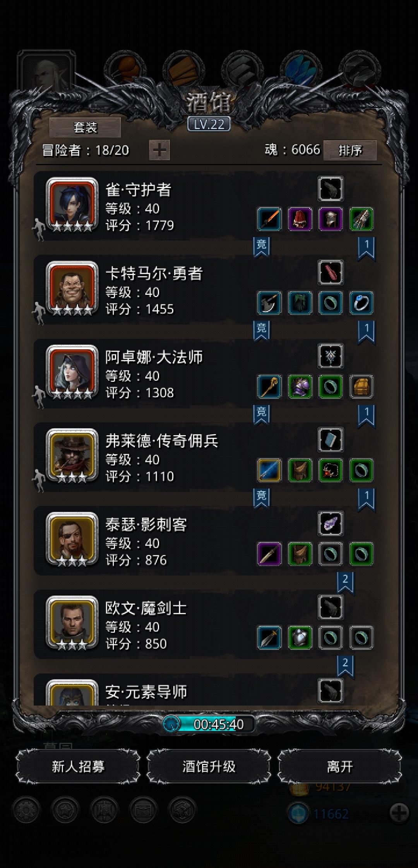The image size is (418, 868).
Task: Click the 新人招募 recruit button
Action: coord(78,766)
